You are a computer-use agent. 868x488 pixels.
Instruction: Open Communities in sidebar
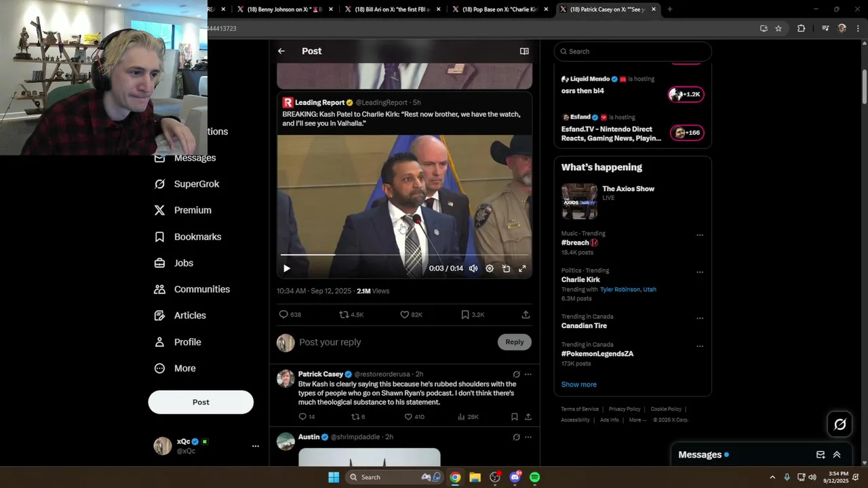coord(192,289)
